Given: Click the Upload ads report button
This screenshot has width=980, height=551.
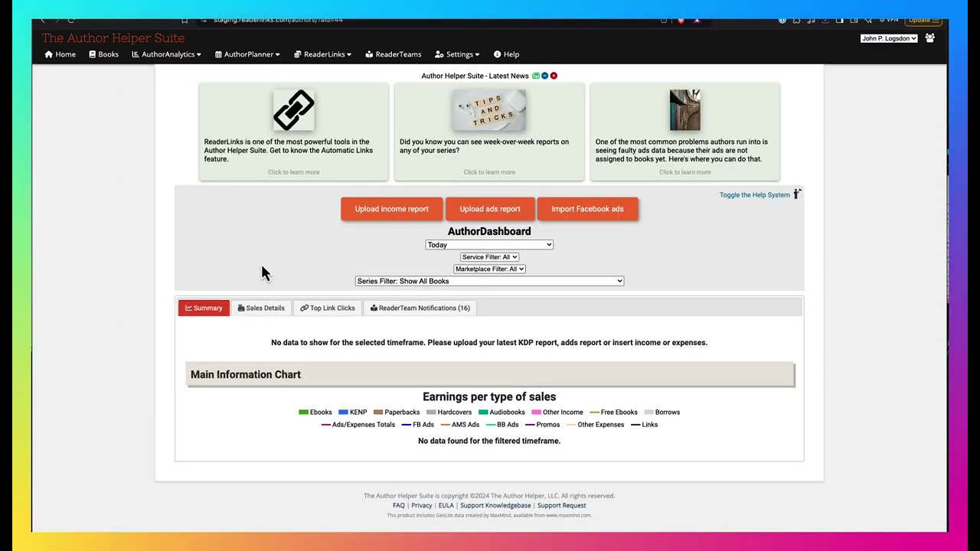Looking at the screenshot, I should pos(490,209).
